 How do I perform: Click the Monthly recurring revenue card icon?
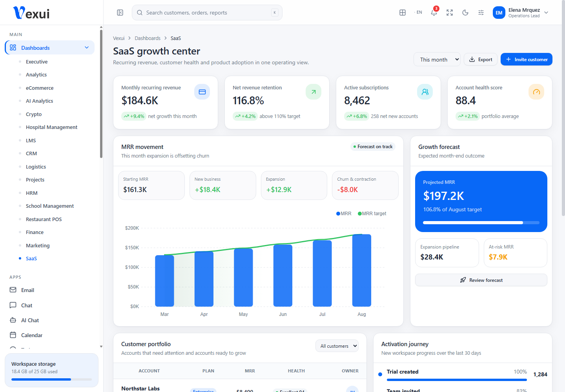pos(202,92)
